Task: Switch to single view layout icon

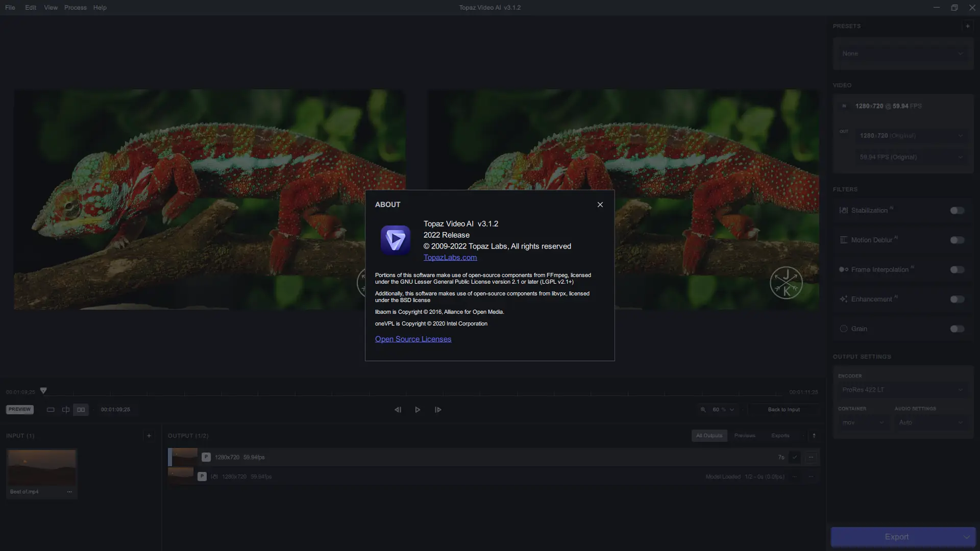Action: click(x=51, y=410)
